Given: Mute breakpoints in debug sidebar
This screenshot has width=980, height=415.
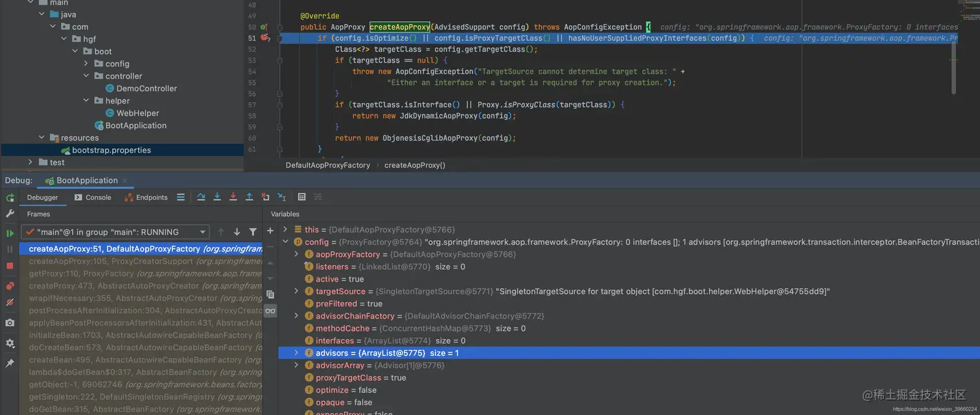Looking at the screenshot, I should pyautogui.click(x=10, y=302).
